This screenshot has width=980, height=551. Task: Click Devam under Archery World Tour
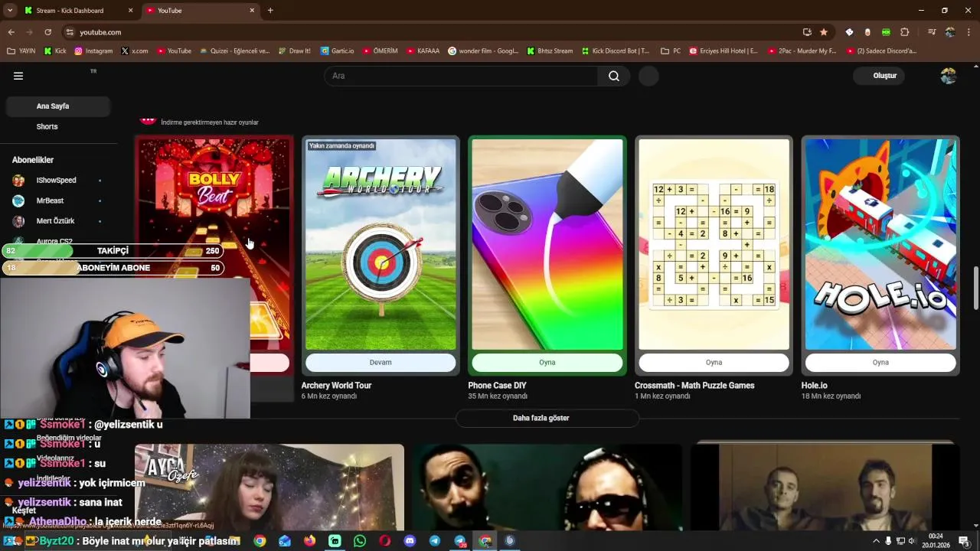(x=381, y=363)
